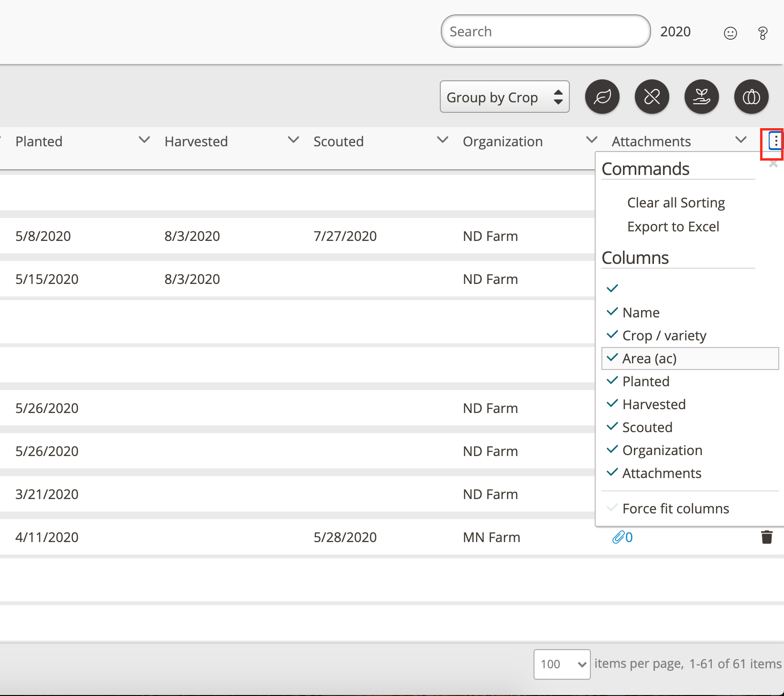This screenshot has width=784, height=696.
Task: Click ND Farm in the 5/15/2020 row
Action: [490, 279]
